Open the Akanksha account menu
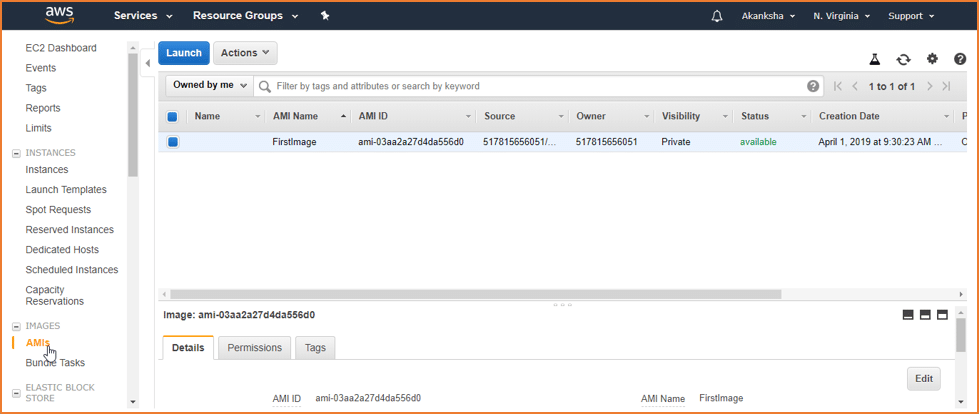 tap(768, 16)
